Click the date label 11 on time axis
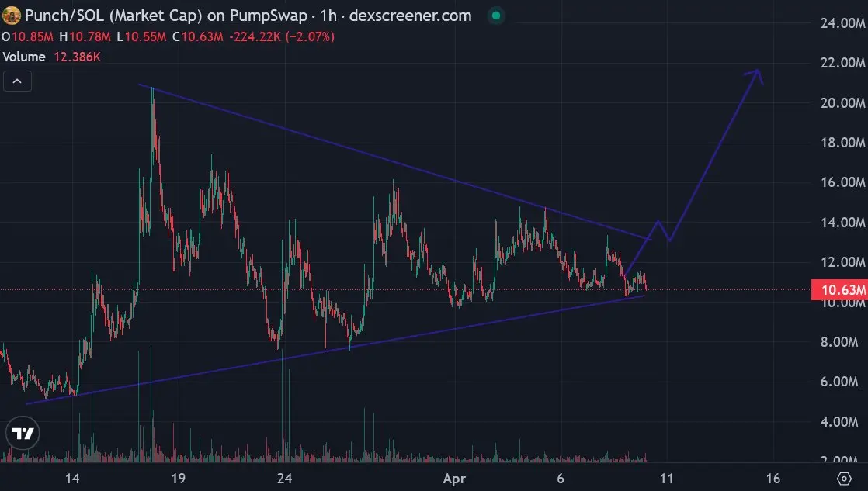Viewport: 868px width, 491px height. point(666,479)
